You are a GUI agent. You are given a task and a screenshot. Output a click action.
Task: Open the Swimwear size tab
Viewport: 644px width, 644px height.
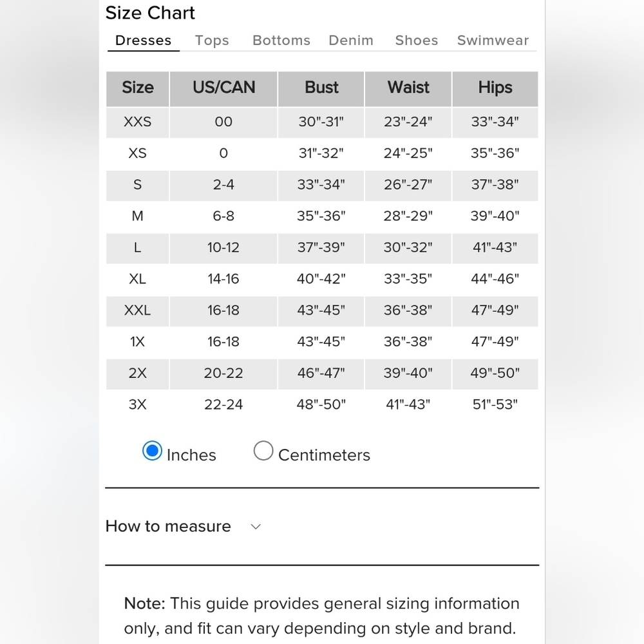(493, 40)
